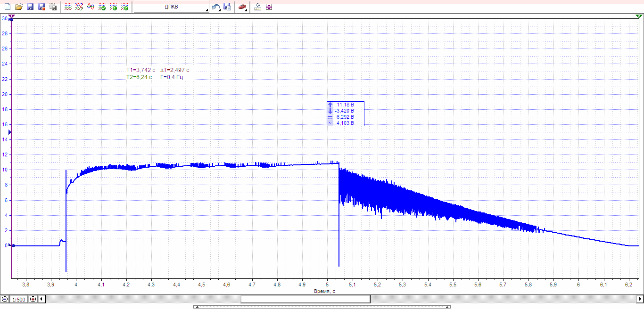Click the overlapping red-blue sine waves icon
Viewport: 644px width, 309px height.
point(91,7)
